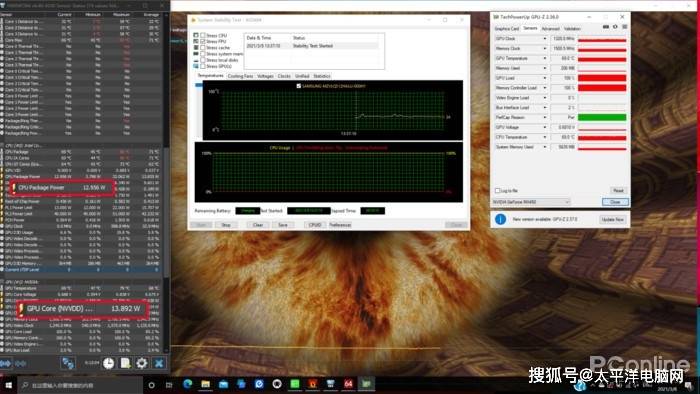Open GPU Temperature sensor dropdown arrow
Screen dimensions: 700x394
coord(545,58)
